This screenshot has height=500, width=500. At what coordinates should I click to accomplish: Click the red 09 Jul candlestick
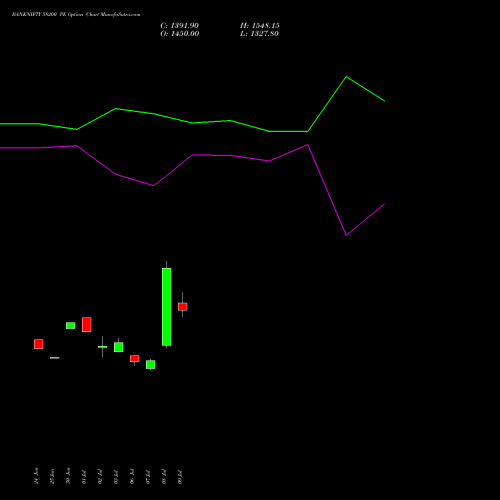(183, 306)
